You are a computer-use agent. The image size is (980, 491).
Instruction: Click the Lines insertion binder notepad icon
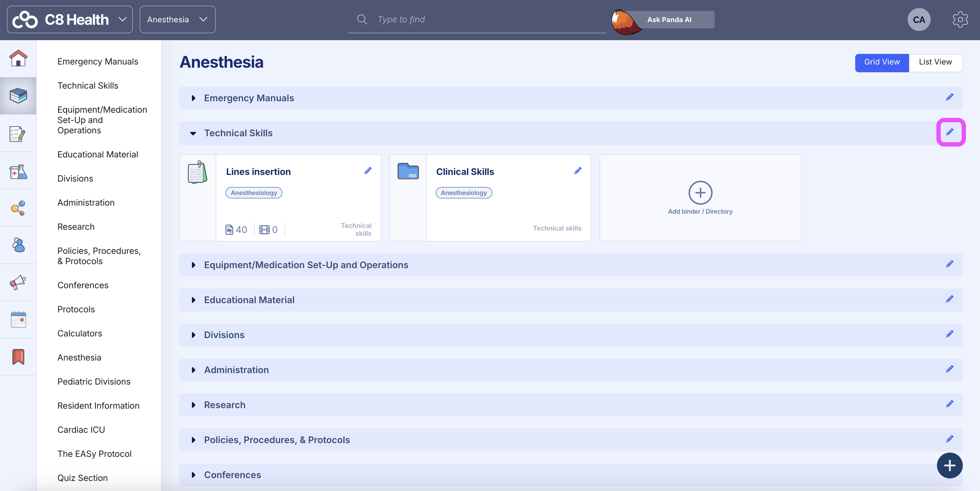point(197,172)
